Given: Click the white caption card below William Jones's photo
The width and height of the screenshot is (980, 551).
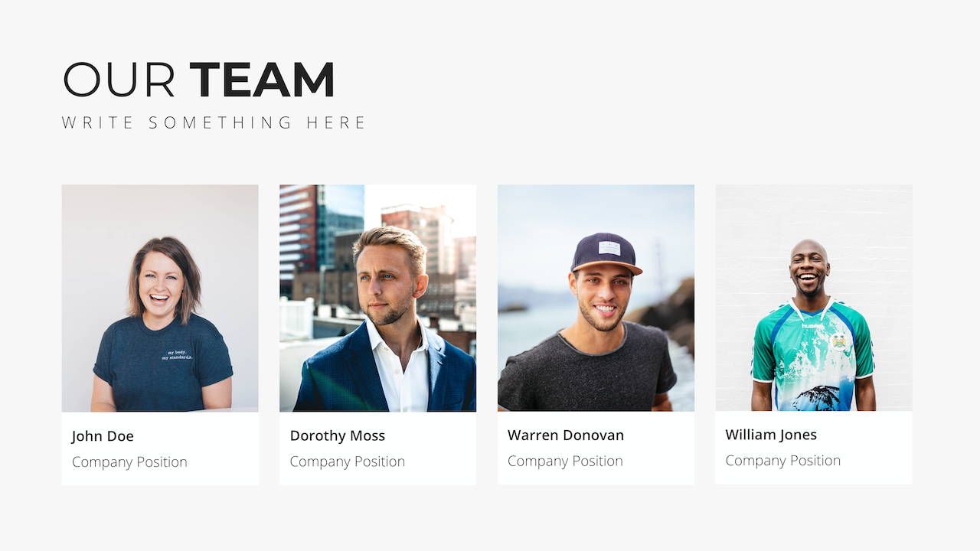Looking at the screenshot, I should point(814,448).
